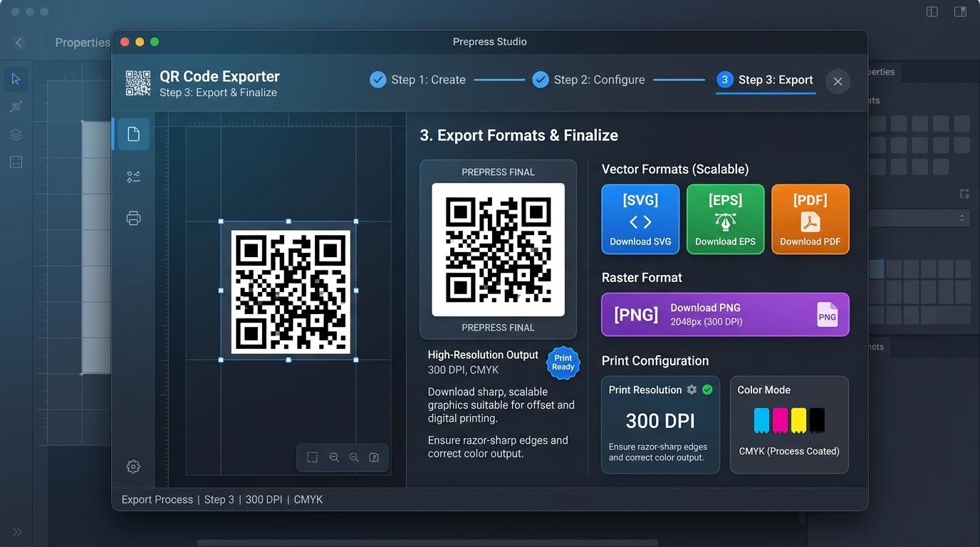Open the document page panel in exporter sidebar

(133, 134)
